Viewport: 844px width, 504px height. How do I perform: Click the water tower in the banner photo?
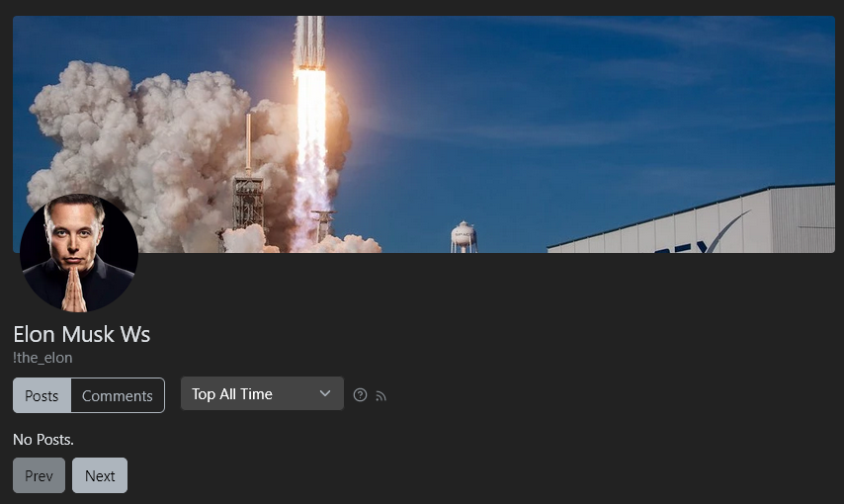464,237
